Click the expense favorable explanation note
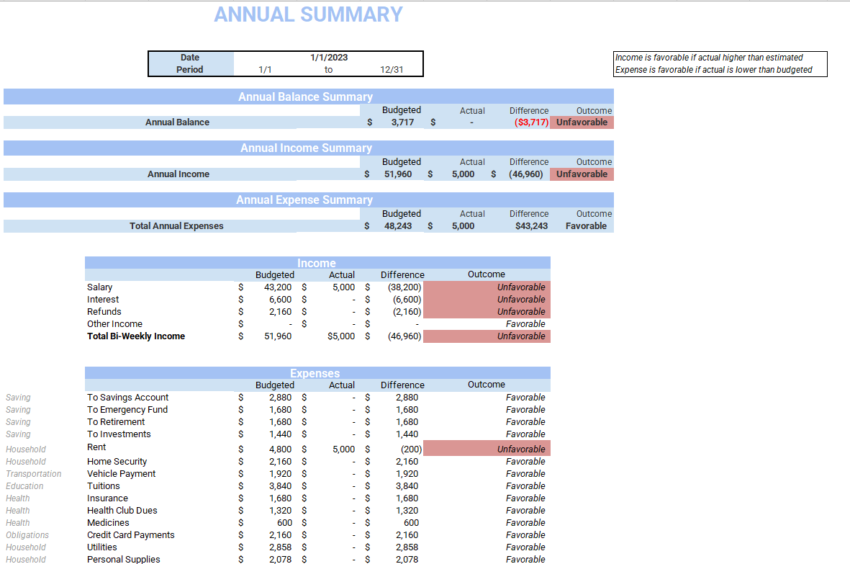The width and height of the screenshot is (850, 564). coord(713,70)
